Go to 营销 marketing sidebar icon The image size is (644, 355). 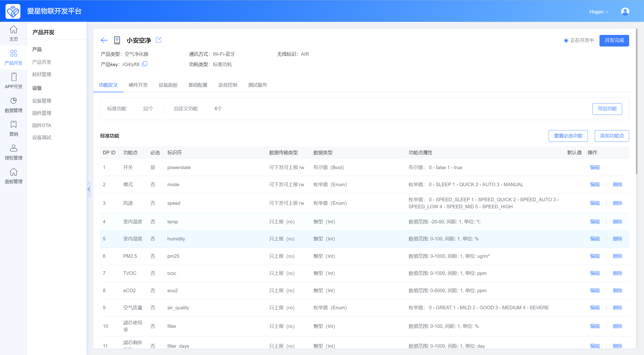tap(14, 128)
